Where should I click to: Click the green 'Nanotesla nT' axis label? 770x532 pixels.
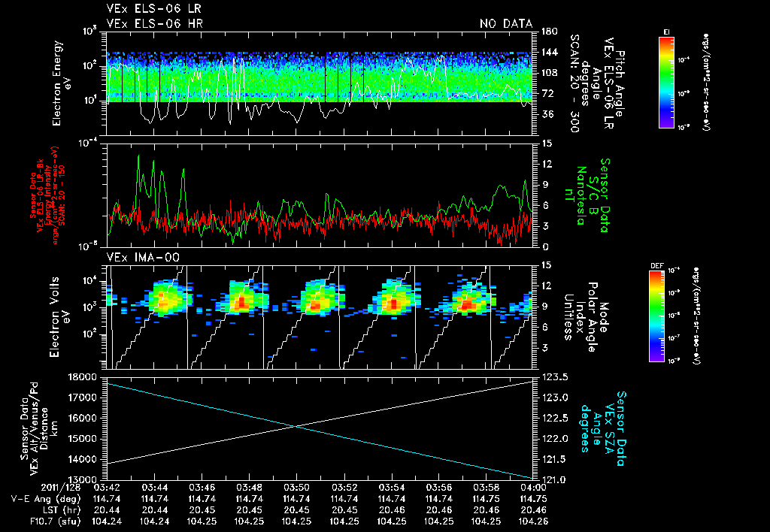[575, 195]
